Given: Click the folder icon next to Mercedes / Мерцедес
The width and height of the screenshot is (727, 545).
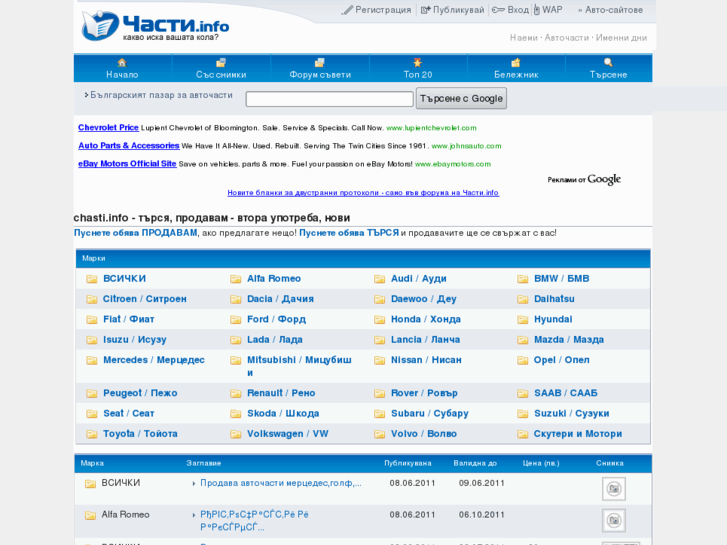Looking at the screenshot, I should (x=92, y=360).
